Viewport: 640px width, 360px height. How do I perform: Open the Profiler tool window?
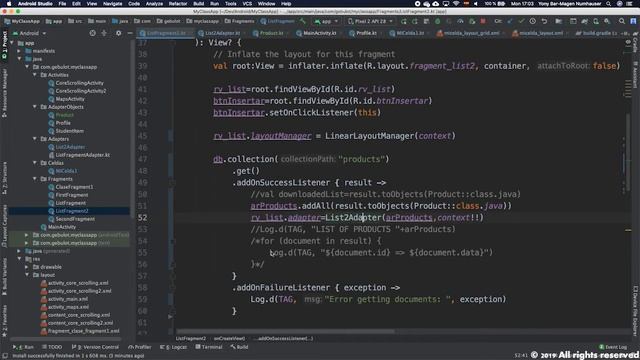tap(140, 347)
